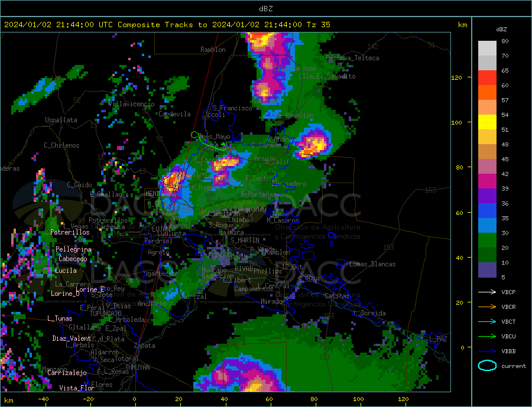Click the 'Pellegrina' map label

point(74,249)
